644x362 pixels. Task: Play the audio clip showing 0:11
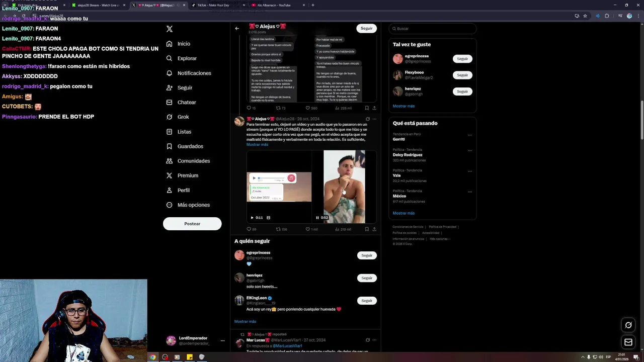click(x=252, y=218)
